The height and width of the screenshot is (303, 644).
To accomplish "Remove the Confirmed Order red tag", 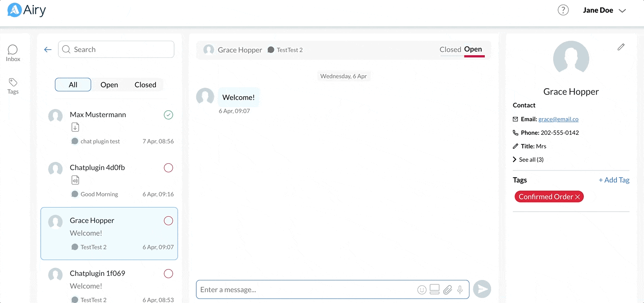I will coord(578,197).
